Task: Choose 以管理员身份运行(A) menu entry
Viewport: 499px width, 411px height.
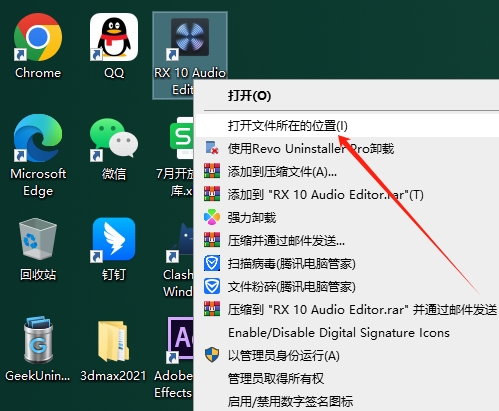Action: coord(346,356)
